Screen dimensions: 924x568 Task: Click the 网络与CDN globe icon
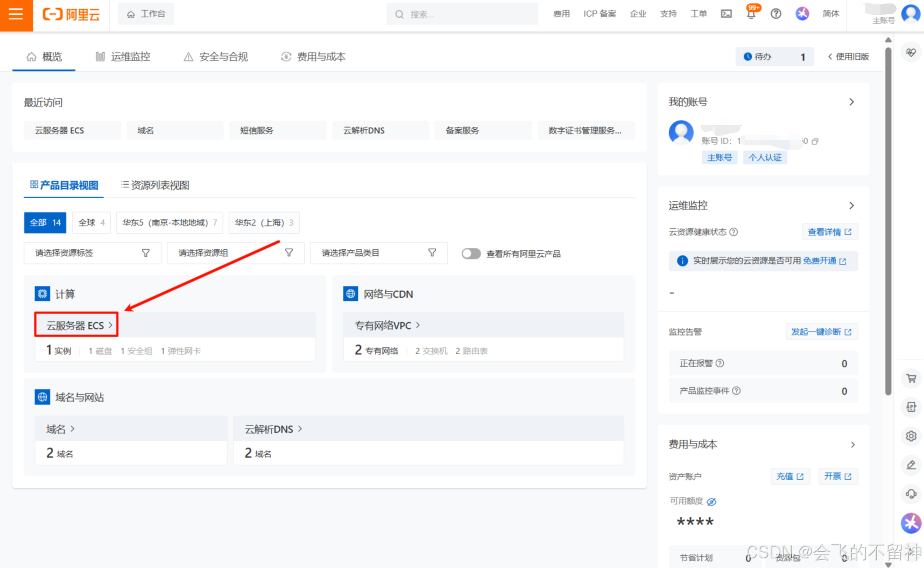point(351,294)
